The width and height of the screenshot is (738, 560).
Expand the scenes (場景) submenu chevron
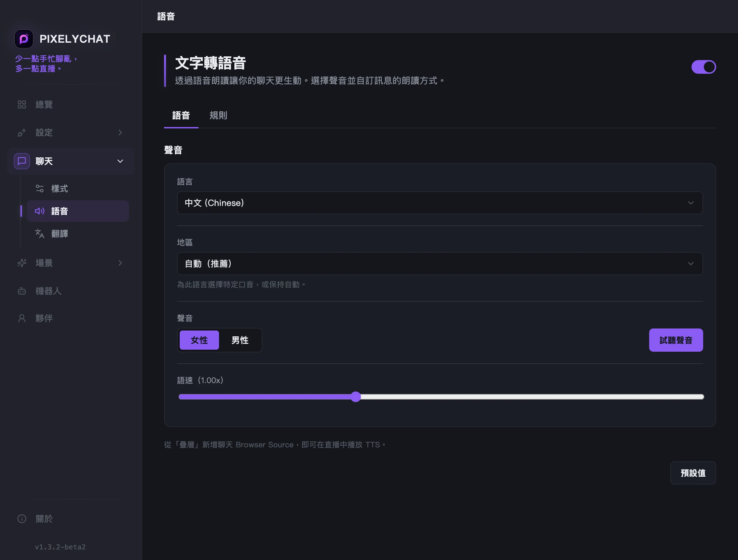120,263
